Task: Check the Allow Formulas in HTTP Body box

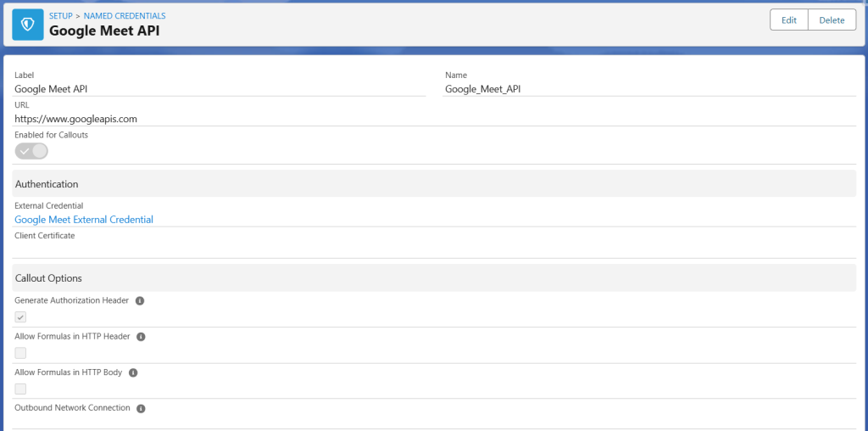Action: [20, 389]
